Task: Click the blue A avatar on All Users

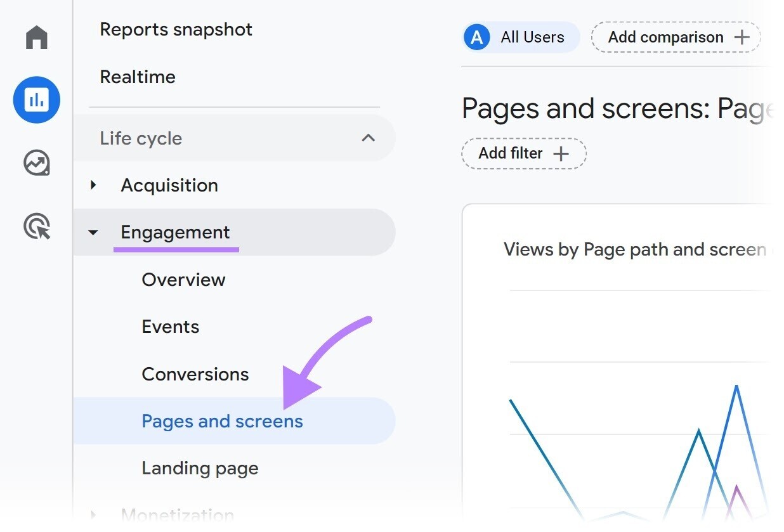Action: pos(475,37)
